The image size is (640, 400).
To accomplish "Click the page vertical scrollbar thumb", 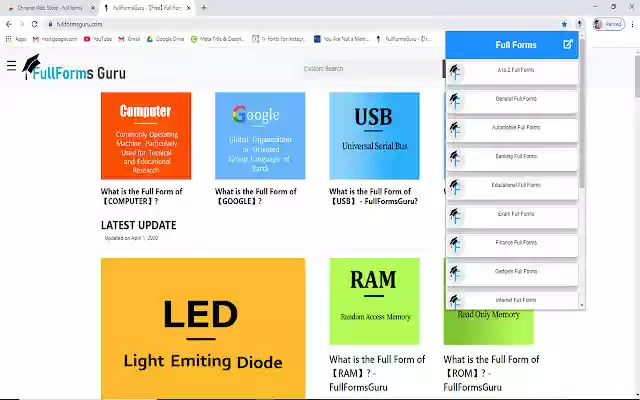I will 637,76.
